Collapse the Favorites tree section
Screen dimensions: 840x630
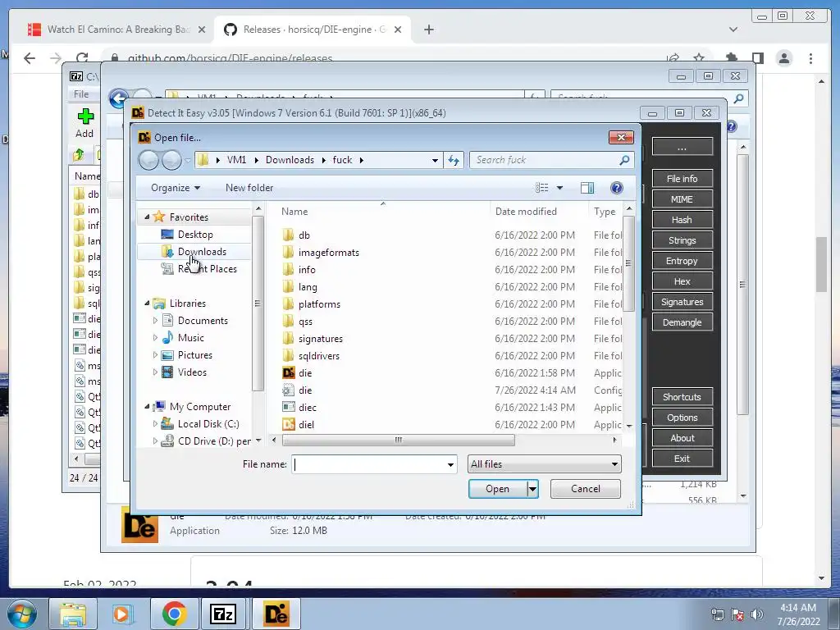[147, 217]
